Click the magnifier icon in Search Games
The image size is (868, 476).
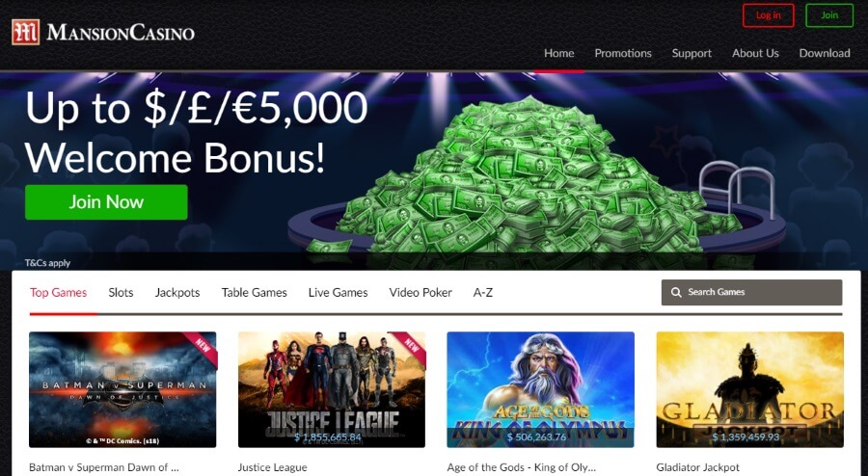676,293
